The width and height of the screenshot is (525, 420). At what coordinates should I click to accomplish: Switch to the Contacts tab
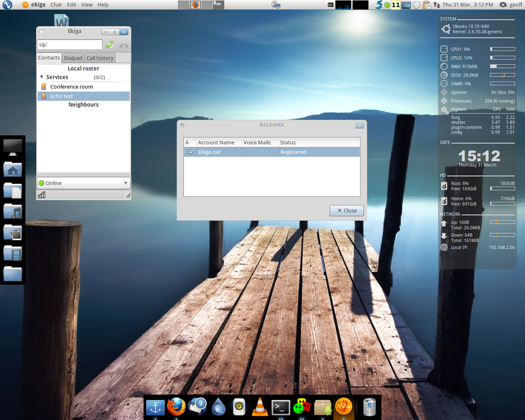click(x=49, y=58)
